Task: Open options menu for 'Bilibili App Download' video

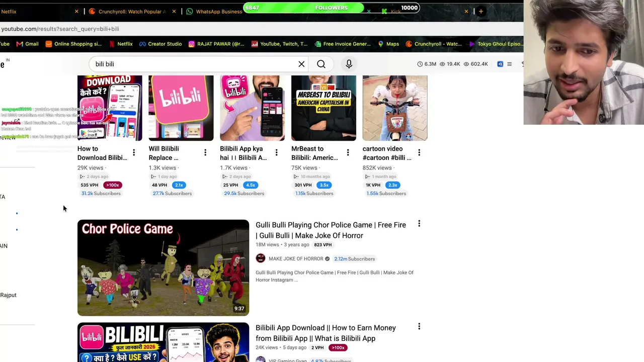Action: (419, 327)
